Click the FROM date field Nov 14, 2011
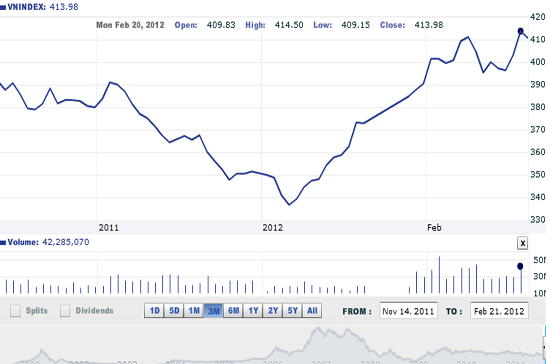The width and height of the screenshot is (550, 364). click(408, 311)
